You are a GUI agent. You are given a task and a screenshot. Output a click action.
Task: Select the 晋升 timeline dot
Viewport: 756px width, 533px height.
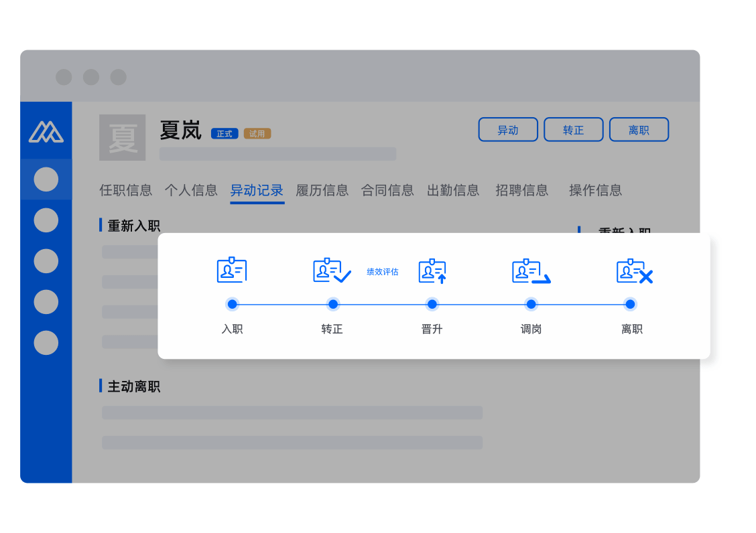[x=432, y=305]
